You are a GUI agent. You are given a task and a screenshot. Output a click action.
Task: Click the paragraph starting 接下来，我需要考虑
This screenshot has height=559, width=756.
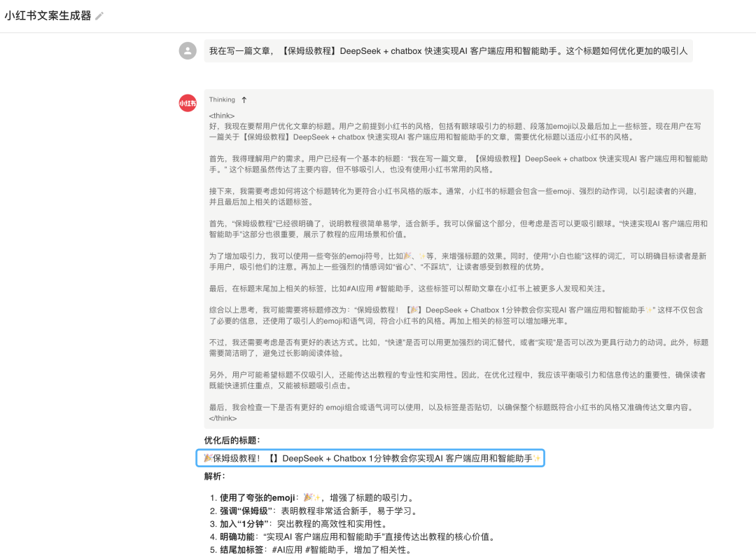click(455, 197)
